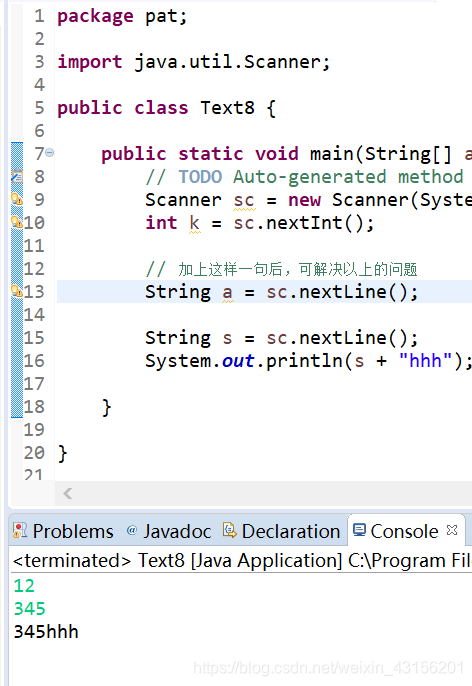Click the warning marker on line 13
Screen dimensions: 472x686
pyautogui.click(x=17, y=291)
